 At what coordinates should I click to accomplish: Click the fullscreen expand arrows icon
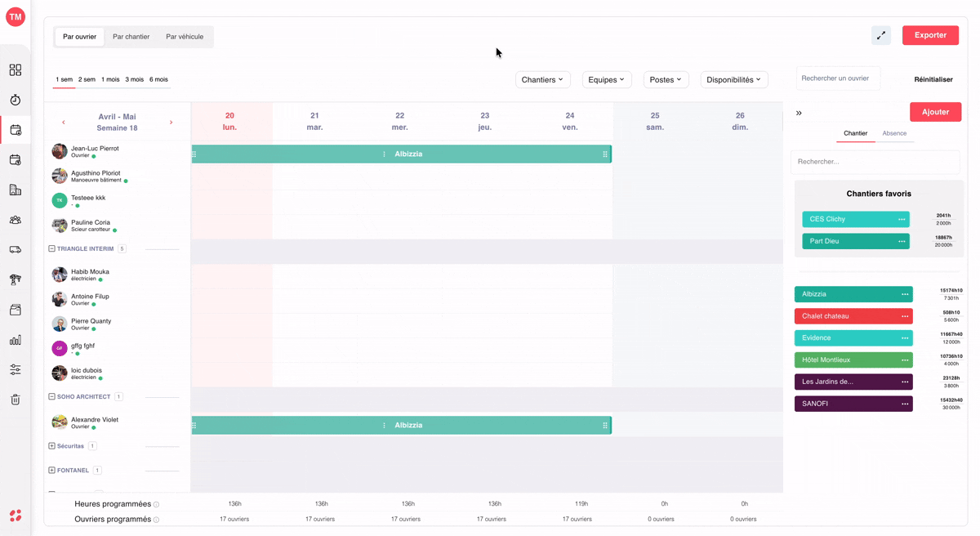click(881, 35)
